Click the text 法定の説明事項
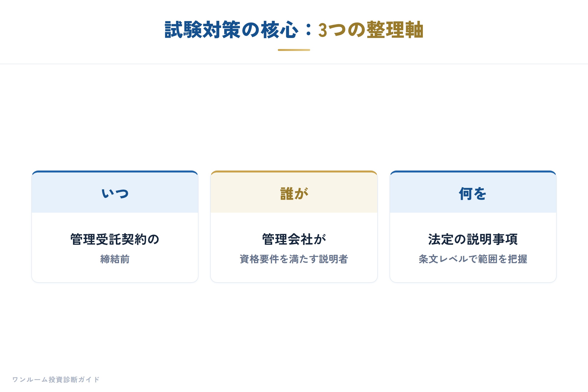The height and width of the screenshot is (392, 588). coord(473,239)
